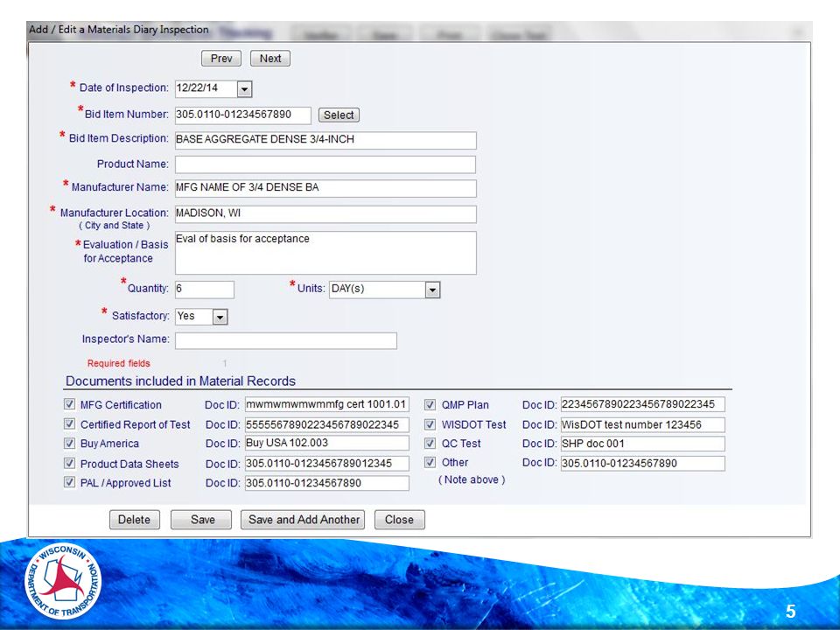This screenshot has height=630, width=840.
Task: Focus the Bid Item Number field
Action: (242, 115)
